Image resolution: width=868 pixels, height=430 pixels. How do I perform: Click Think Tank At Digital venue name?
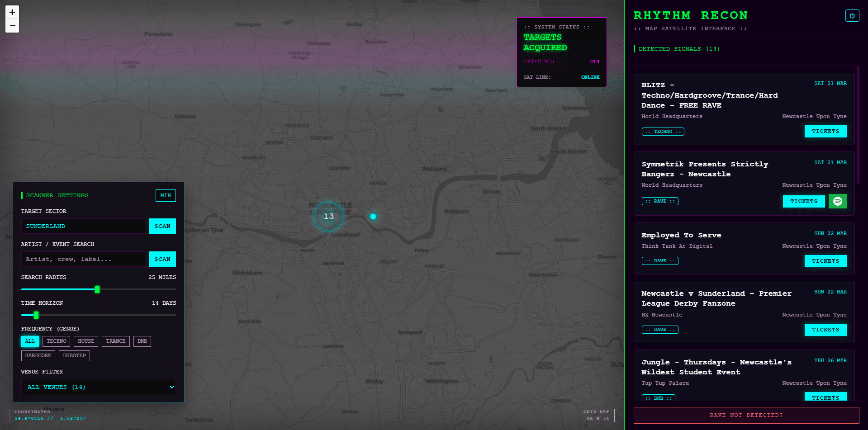coord(677,246)
